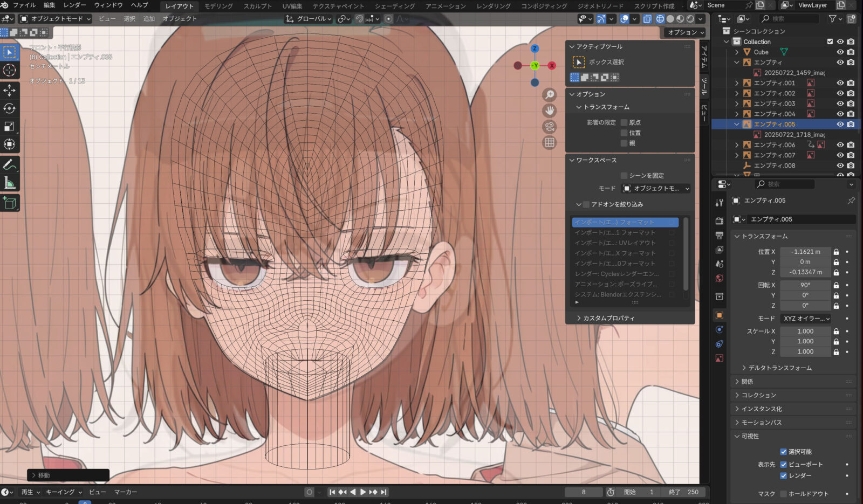The width and height of the screenshot is (863, 504).
Task: Hide Cube in viewport via eye icon
Action: 840,52
